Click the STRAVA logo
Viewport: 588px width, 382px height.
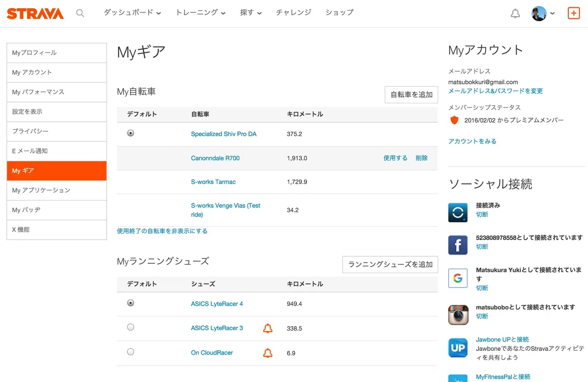[x=35, y=13]
